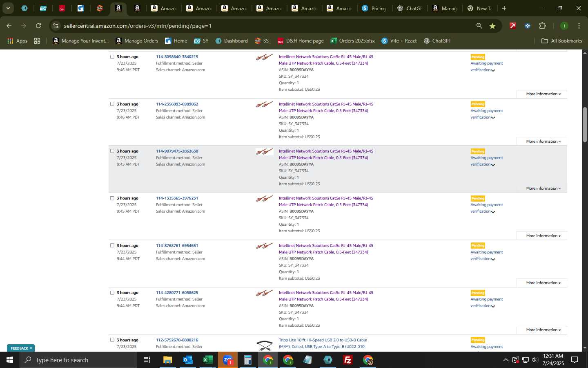Screen dimensions: 588x368
Task: Expand More information for order 114-8098640-3840215
Action: pyautogui.click(x=541, y=94)
